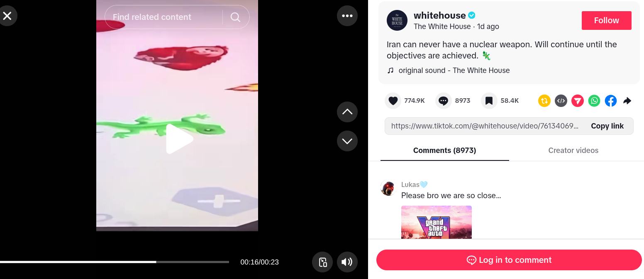This screenshot has width=644, height=279.
Task: Open more share options arrow
Action: click(x=627, y=101)
